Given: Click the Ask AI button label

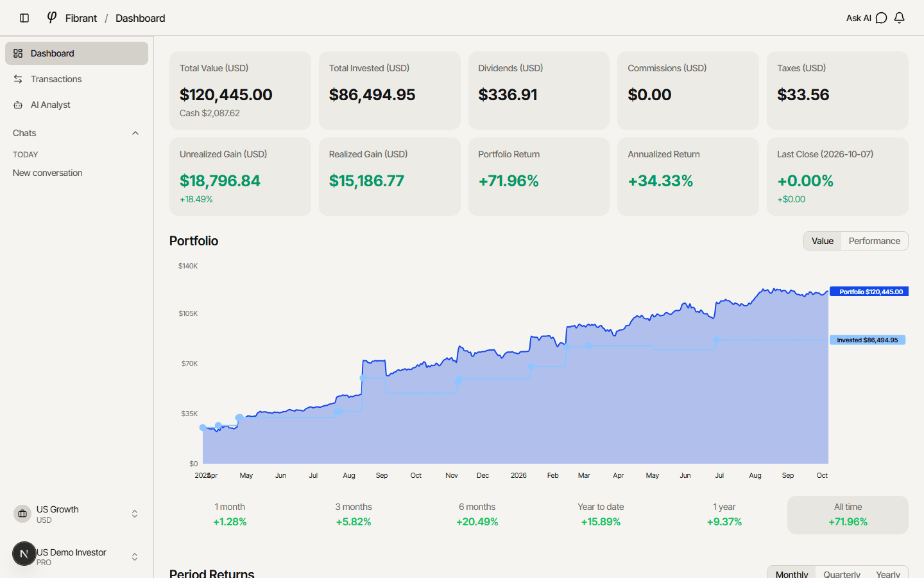Looking at the screenshot, I should [x=859, y=18].
